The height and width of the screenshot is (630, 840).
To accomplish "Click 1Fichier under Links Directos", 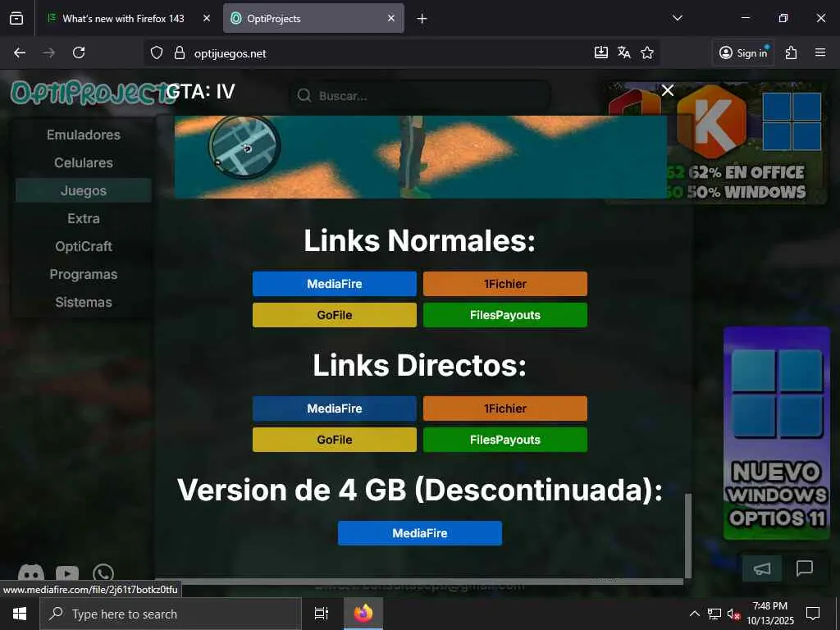I will 505,409.
